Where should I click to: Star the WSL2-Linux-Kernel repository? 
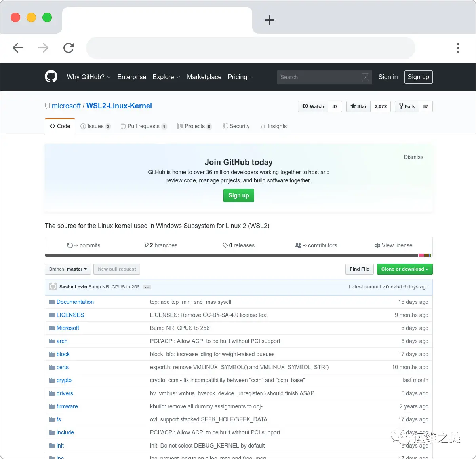(x=358, y=106)
